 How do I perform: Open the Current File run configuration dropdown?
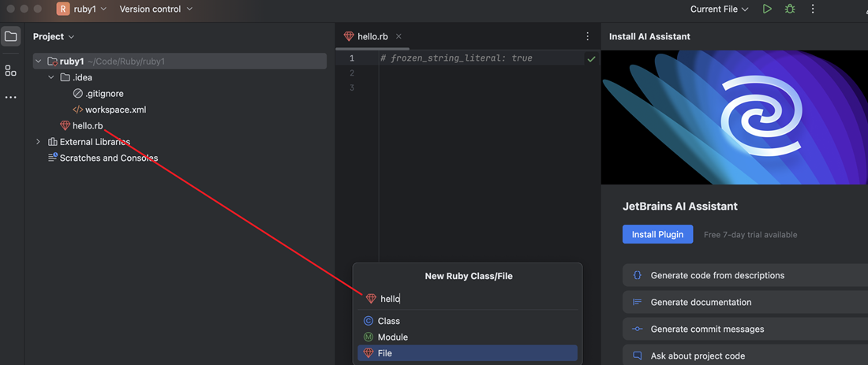[719, 9]
